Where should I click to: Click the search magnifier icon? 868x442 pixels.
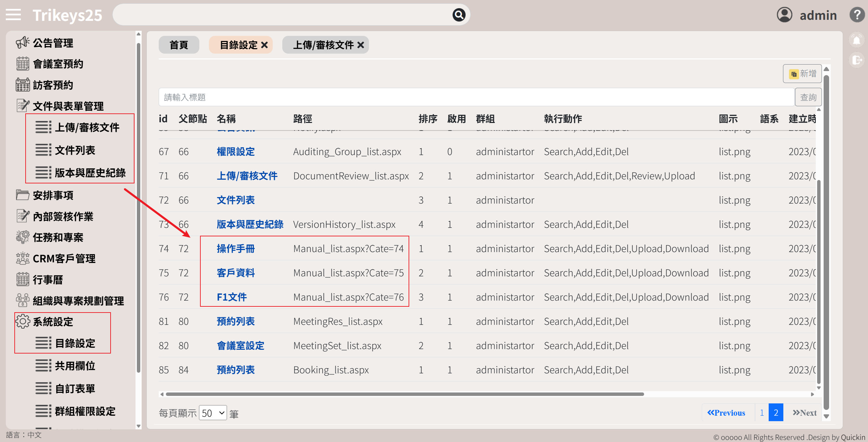[x=459, y=15]
